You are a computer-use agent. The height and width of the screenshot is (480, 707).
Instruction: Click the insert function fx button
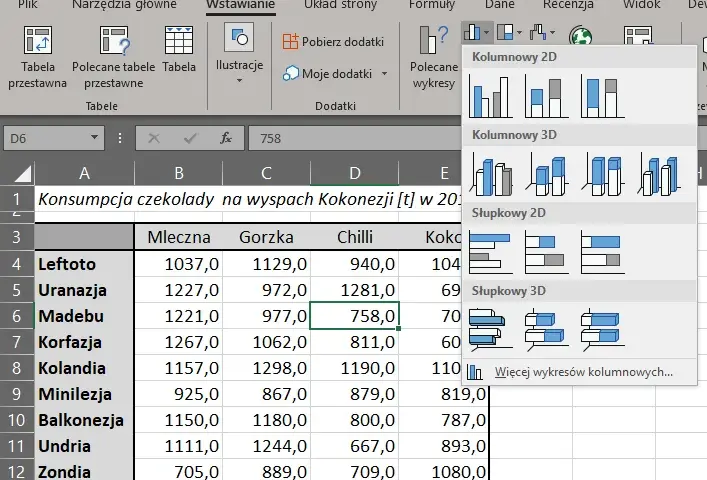click(226, 138)
